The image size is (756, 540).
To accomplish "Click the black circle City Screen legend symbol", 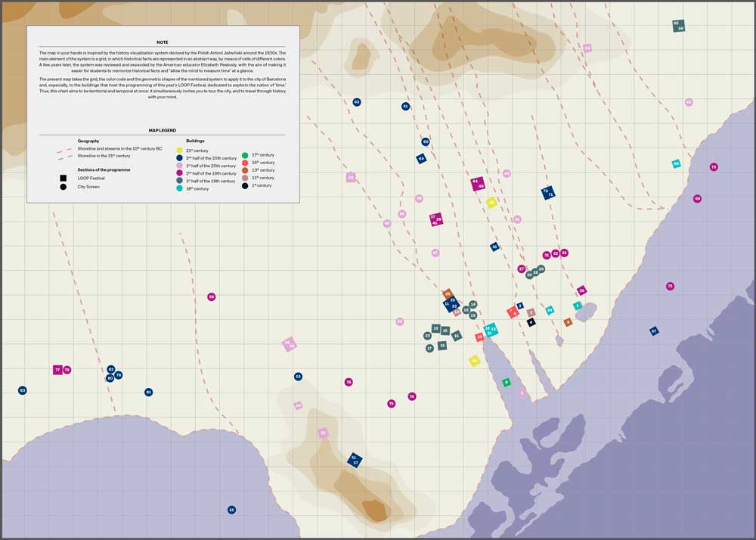I will (x=64, y=187).
